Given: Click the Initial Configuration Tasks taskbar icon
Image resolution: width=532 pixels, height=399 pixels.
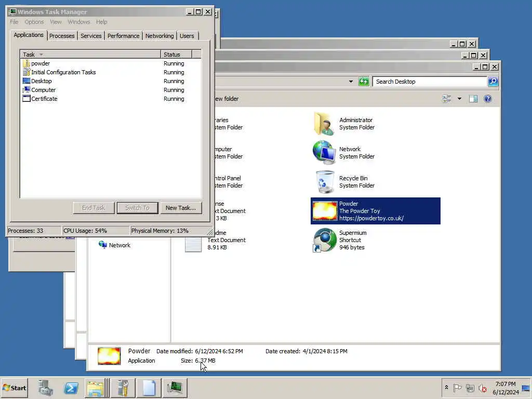Looking at the screenshot, I should click(x=123, y=388).
